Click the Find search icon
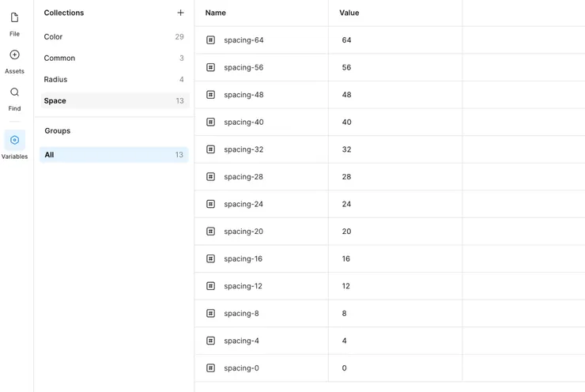The width and height of the screenshot is (585, 392). [14, 92]
